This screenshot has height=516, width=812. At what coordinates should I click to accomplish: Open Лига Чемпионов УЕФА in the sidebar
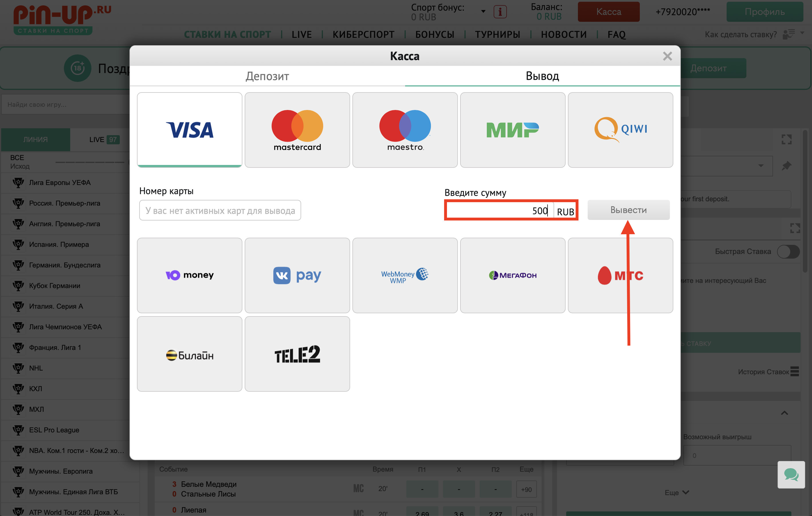(x=65, y=327)
